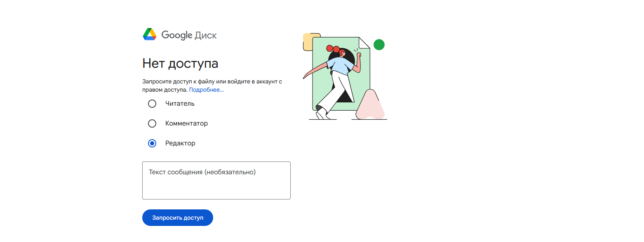This screenshot has width=644, height=242.
Task: Select the Читатель radio button
Action: (x=152, y=103)
